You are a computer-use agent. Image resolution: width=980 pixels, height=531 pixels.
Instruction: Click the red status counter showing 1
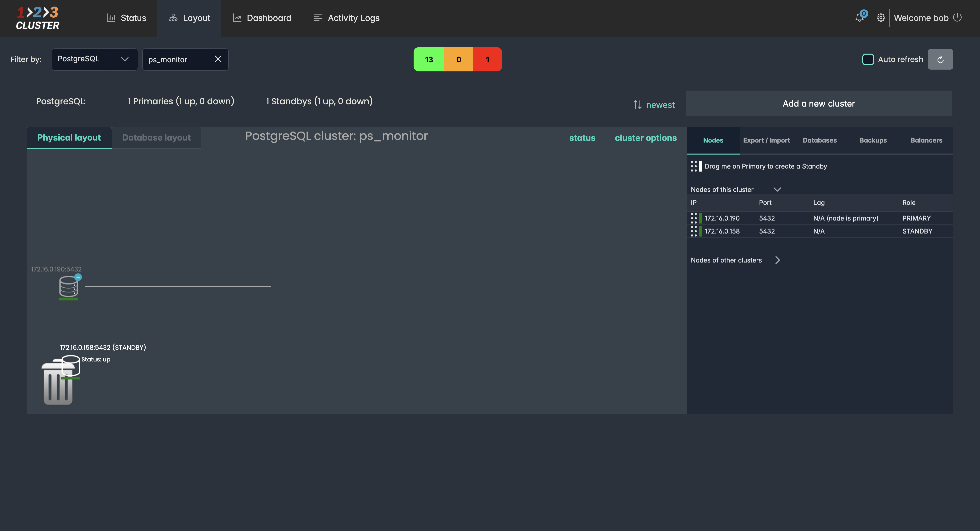487,59
